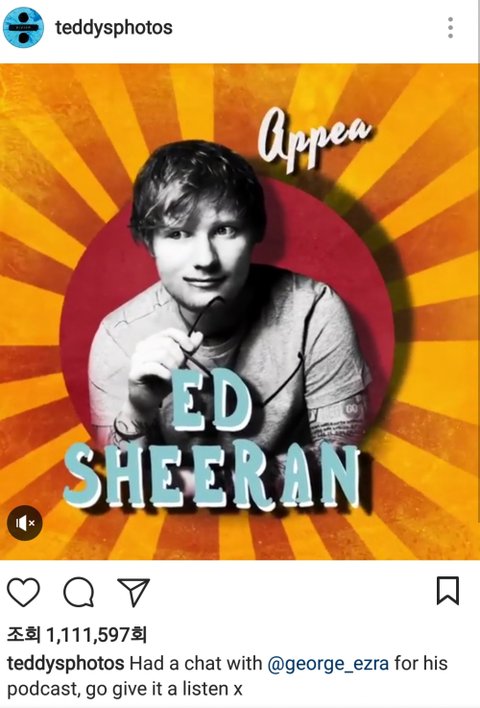Image resolution: width=480 pixels, height=708 pixels.
Task: Click the teddysphotos username in the header
Action: (114, 28)
